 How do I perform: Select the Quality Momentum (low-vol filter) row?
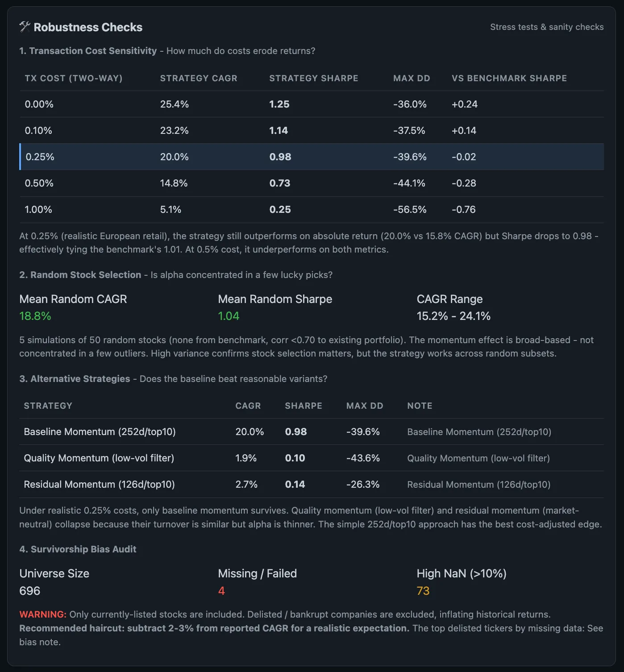click(312, 458)
